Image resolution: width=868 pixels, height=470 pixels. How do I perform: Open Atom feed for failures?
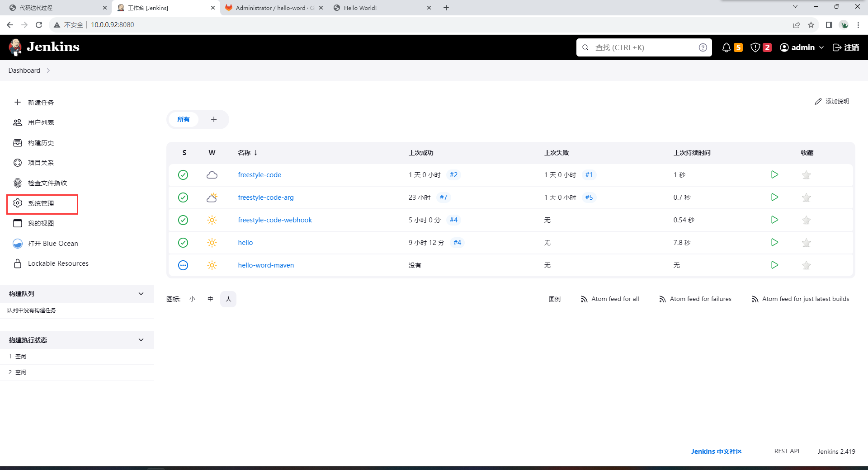pyautogui.click(x=695, y=299)
